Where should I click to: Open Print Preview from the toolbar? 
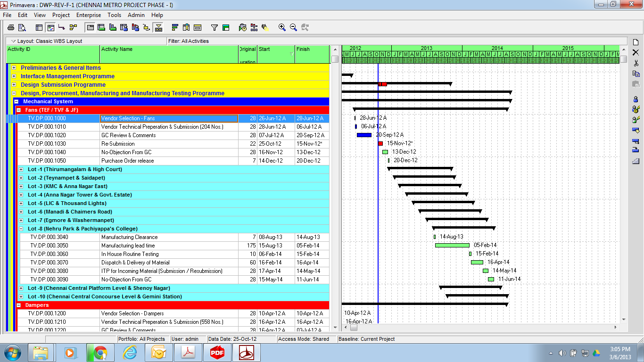[22, 27]
